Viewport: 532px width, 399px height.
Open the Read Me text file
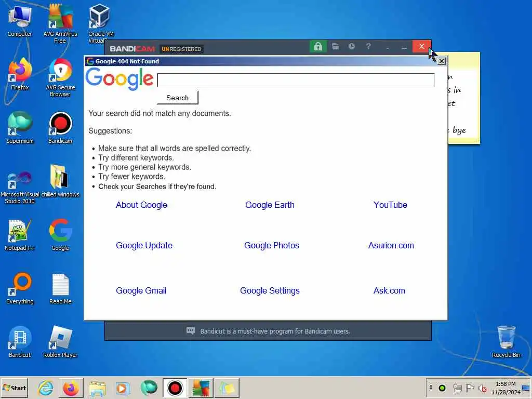60,289
